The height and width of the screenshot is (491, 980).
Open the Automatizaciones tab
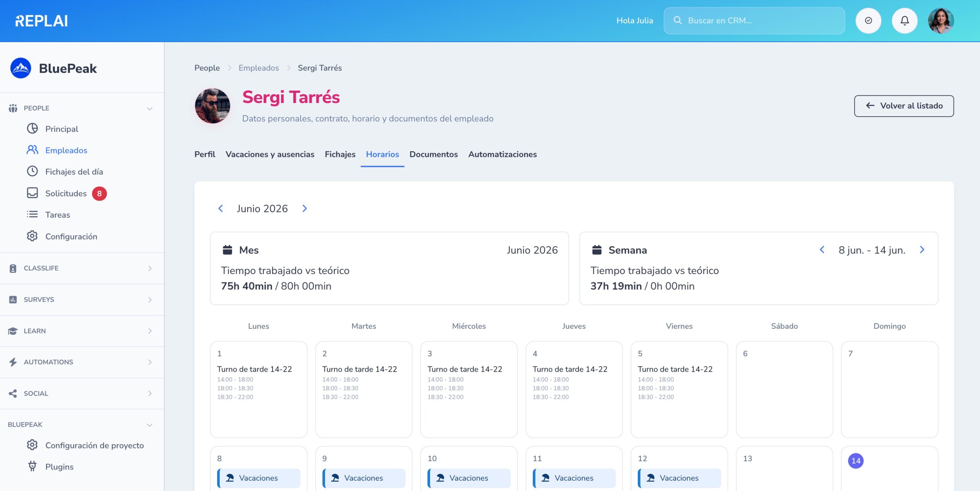pyautogui.click(x=502, y=154)
